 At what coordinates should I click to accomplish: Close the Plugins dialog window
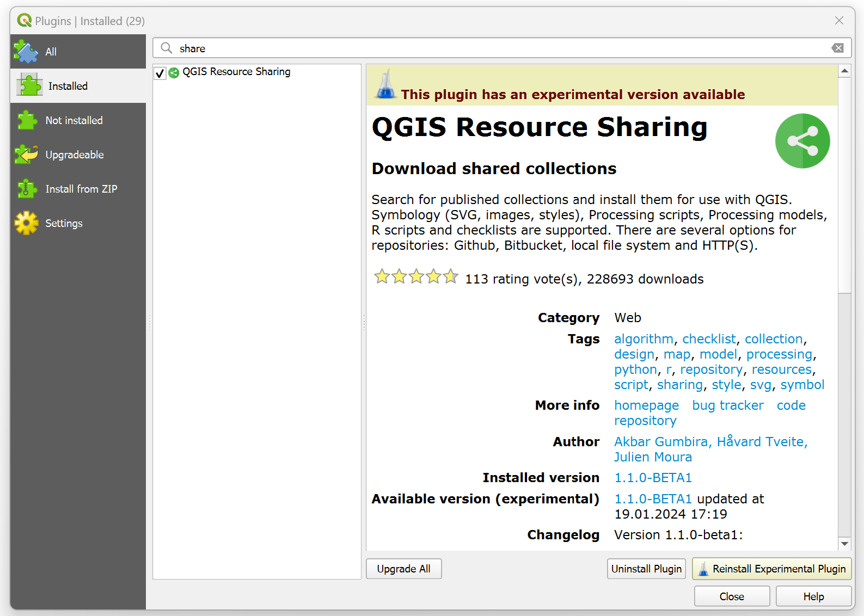(x=839, y=21)
